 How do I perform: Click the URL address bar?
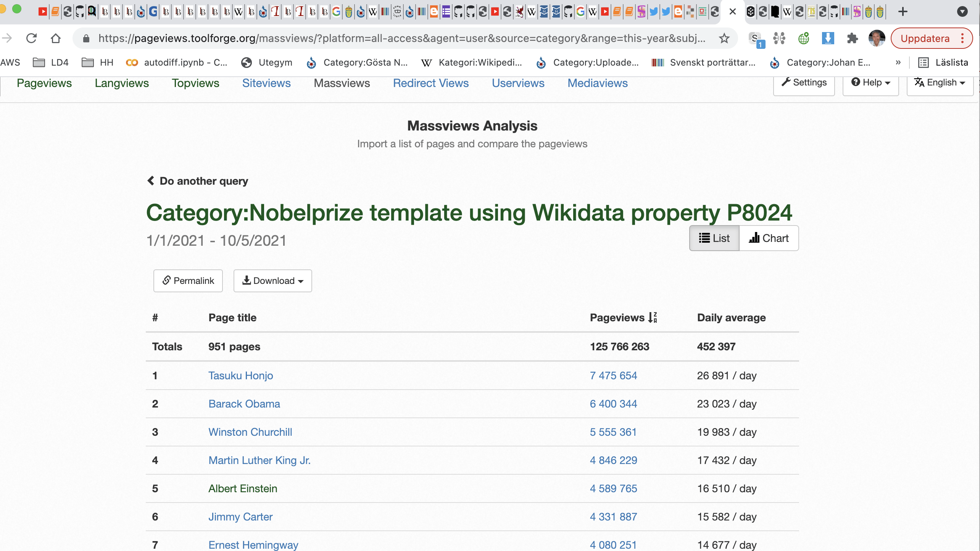click(x=401, y=38)
